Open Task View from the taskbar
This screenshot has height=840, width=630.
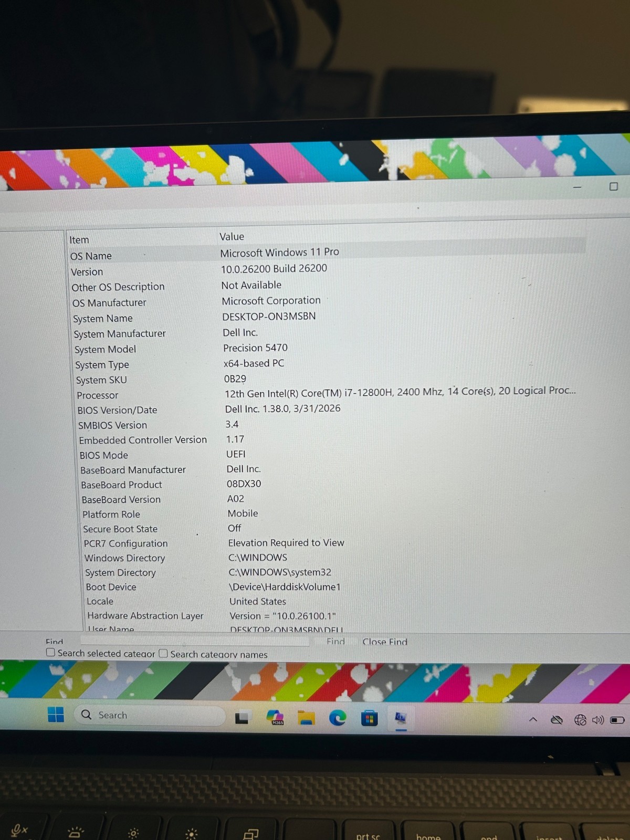tap(242, 717)
